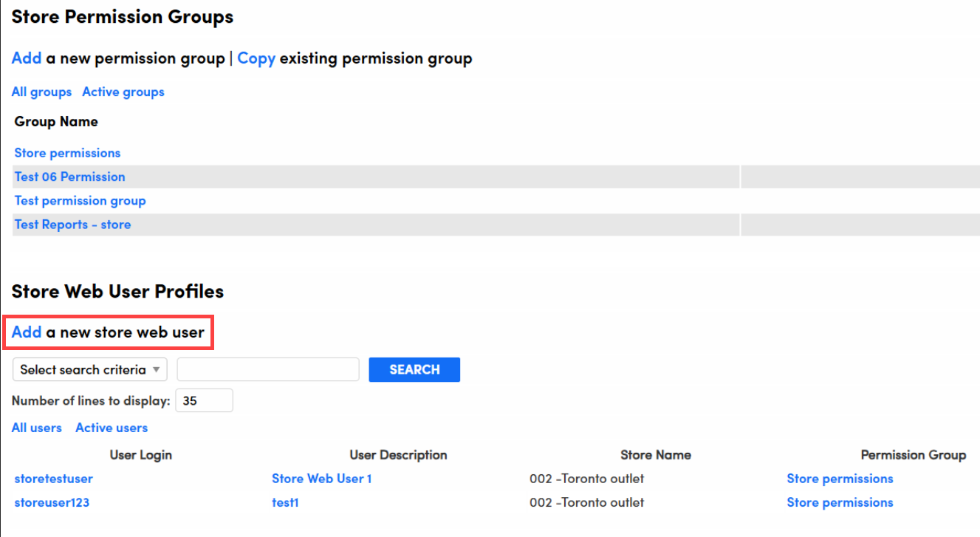Viewport: 980px width, 537px height.
Task: Click Number of lines to display field
Action: [204, 400]
